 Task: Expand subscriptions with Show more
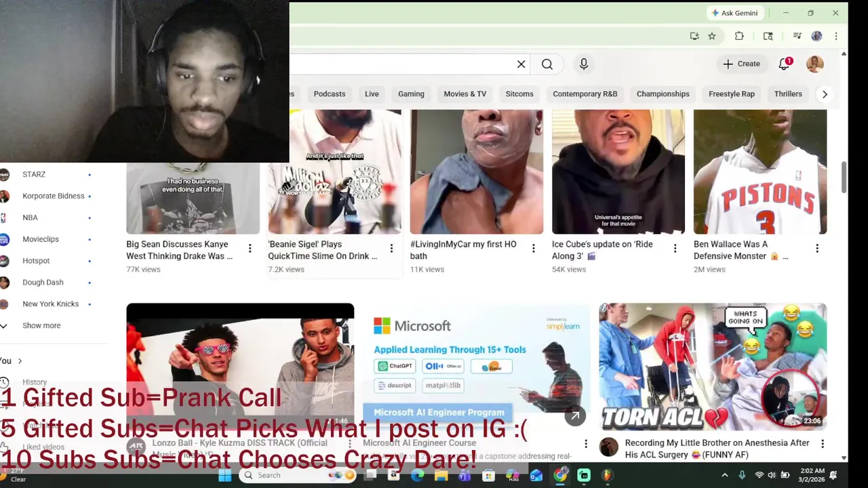tap(41, 325)
